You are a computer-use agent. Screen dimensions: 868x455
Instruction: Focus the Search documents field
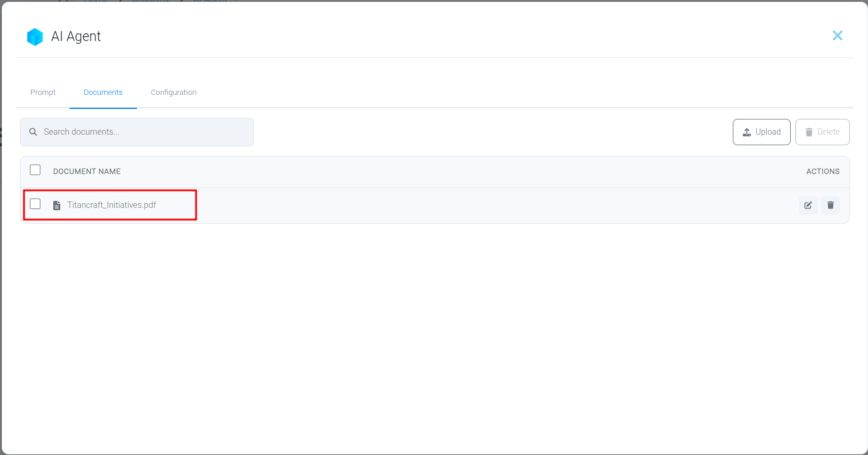(143, 132)
